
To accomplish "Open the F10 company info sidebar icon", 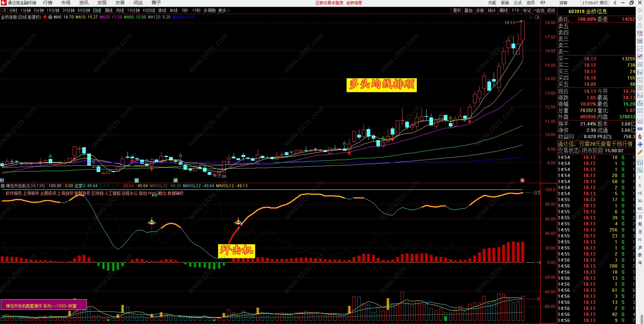I will pos(640,72).
